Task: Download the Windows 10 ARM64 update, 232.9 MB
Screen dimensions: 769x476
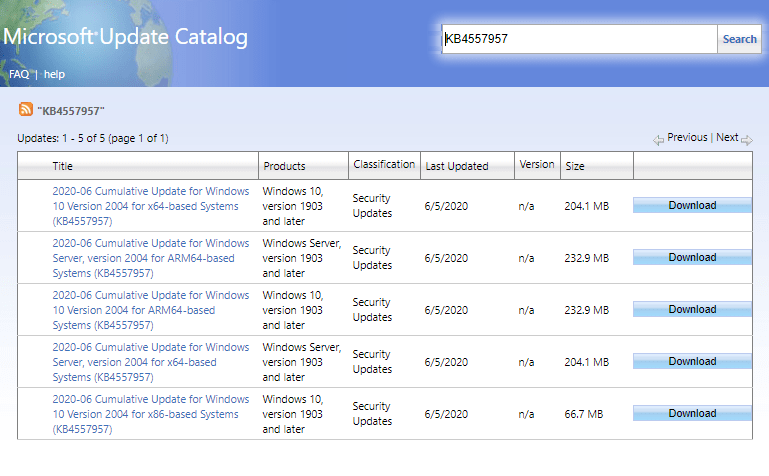Action: pyautogui.click(x=692, y=309)
